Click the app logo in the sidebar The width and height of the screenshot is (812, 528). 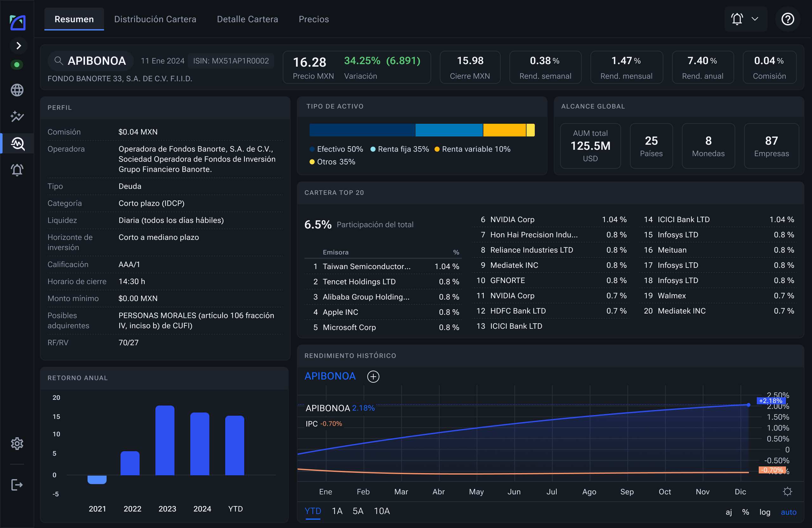[x=17, y=23]
